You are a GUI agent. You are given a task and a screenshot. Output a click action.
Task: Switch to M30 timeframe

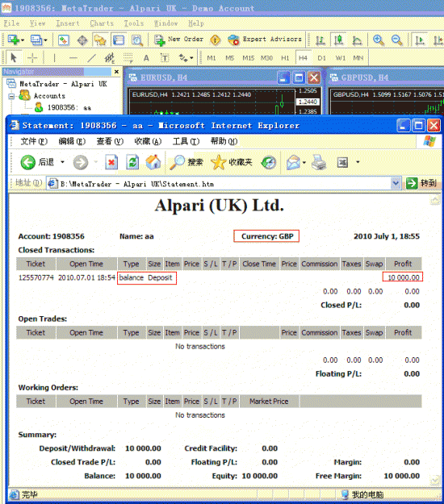[x=266, y=58]
